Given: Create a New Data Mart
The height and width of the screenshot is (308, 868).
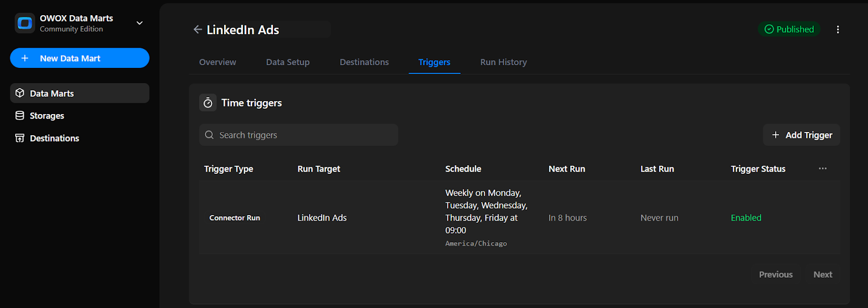Looking at the screenshot, I should (x=80, y=58).
